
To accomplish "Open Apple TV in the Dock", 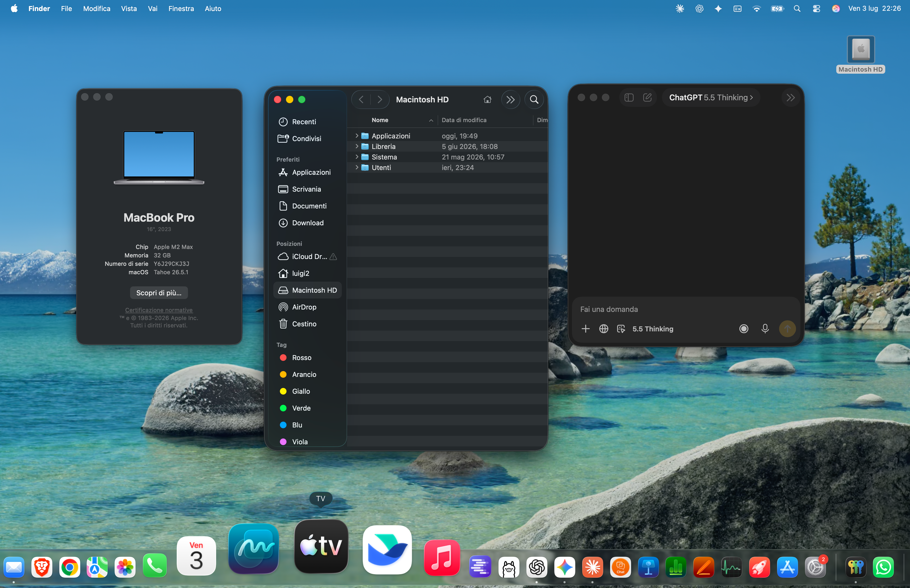I will 321,546.
